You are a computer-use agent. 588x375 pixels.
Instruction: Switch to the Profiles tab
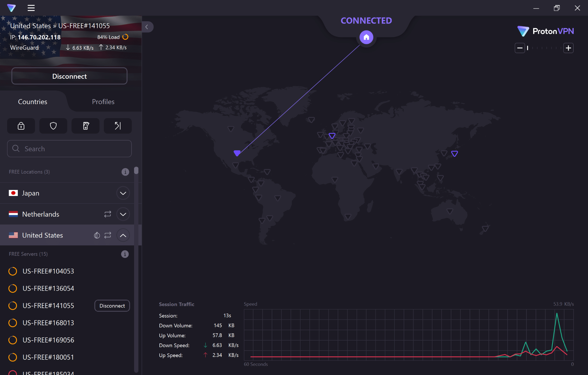(103, 102)
